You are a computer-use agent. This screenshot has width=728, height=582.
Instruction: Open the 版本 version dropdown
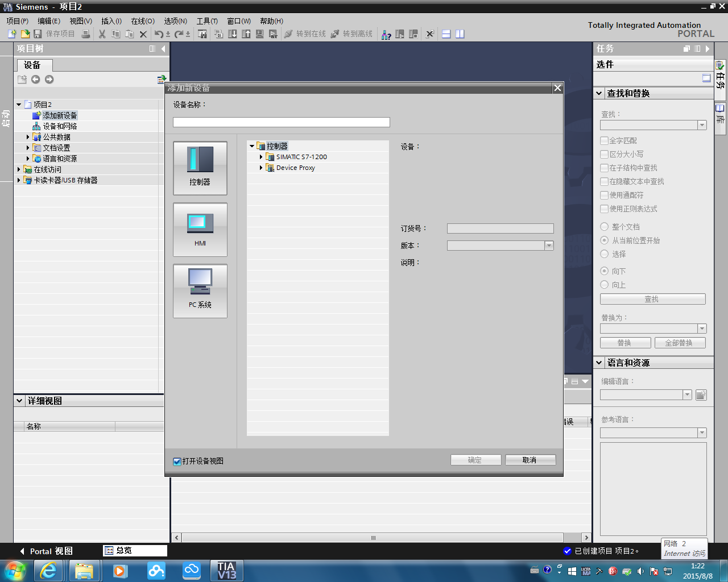[x=549, y=246]
